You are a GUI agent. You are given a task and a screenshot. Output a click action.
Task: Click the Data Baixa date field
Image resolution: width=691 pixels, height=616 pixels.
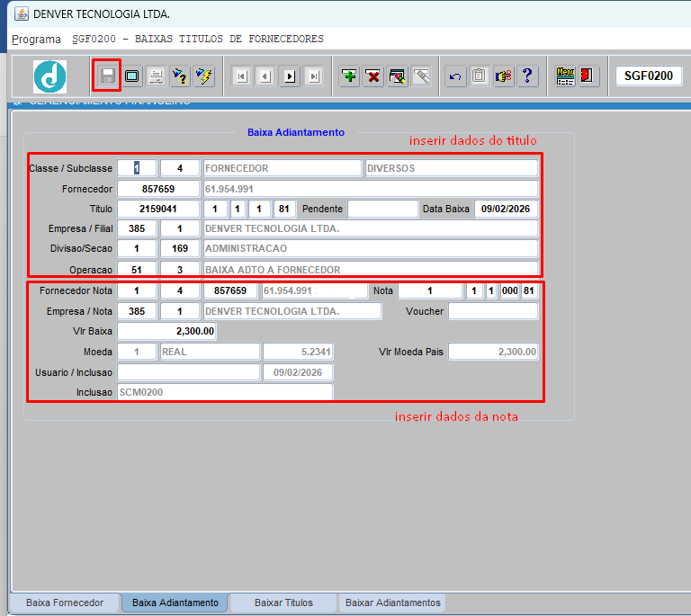tap(506, 209)
